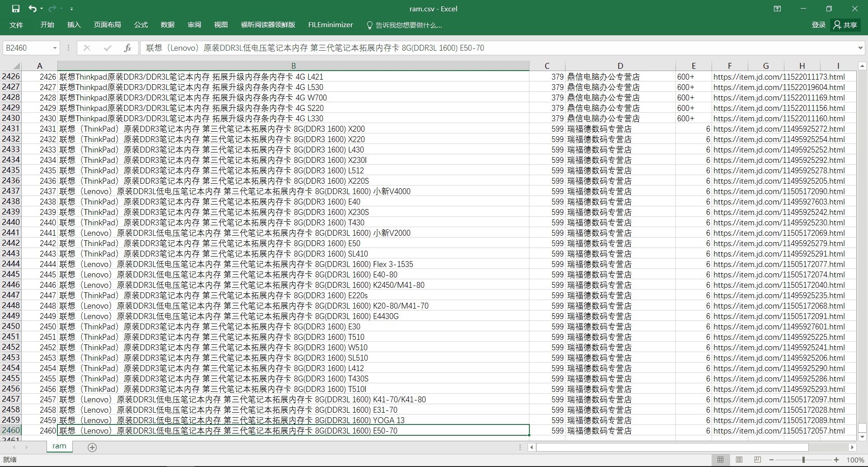Click the Cancel X icon in formula bar
Viewport: 868px width, 467px height.
pyautogui.click(x=87, y=48)
